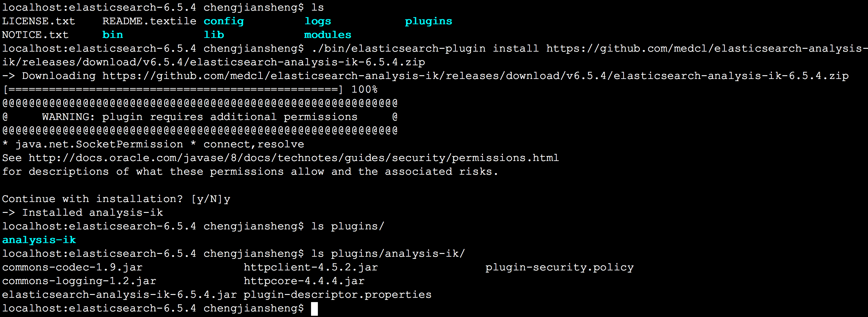Click the README.textile file name

click(x=149, y=21)
